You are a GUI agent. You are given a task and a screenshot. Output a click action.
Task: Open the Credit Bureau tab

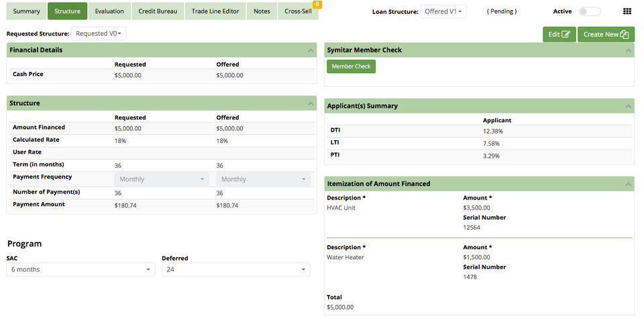click(x=158, y=11)
